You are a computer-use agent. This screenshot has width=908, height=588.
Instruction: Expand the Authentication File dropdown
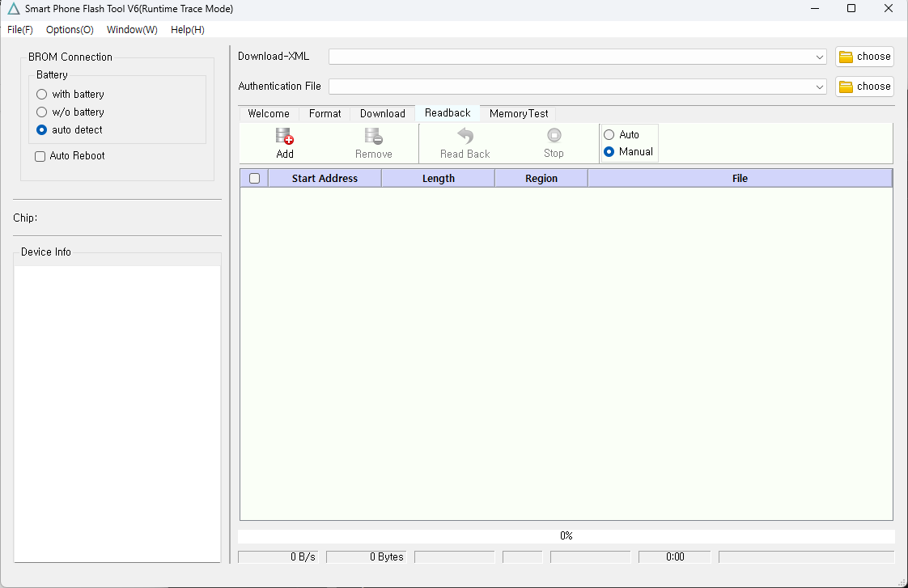820,87
